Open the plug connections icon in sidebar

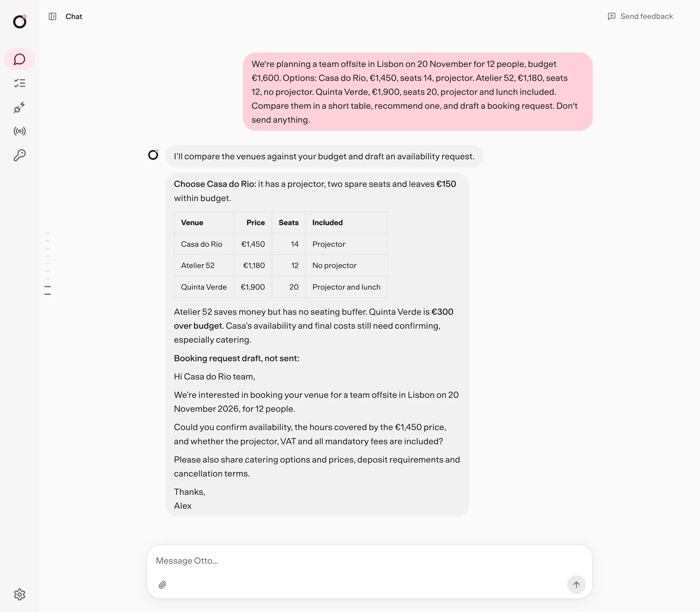click(x=20, y=107)
